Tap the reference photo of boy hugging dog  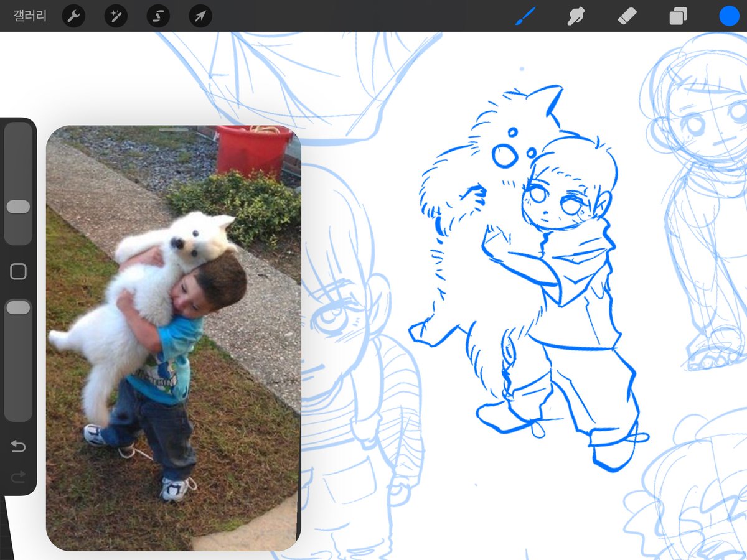coord(174,339)
